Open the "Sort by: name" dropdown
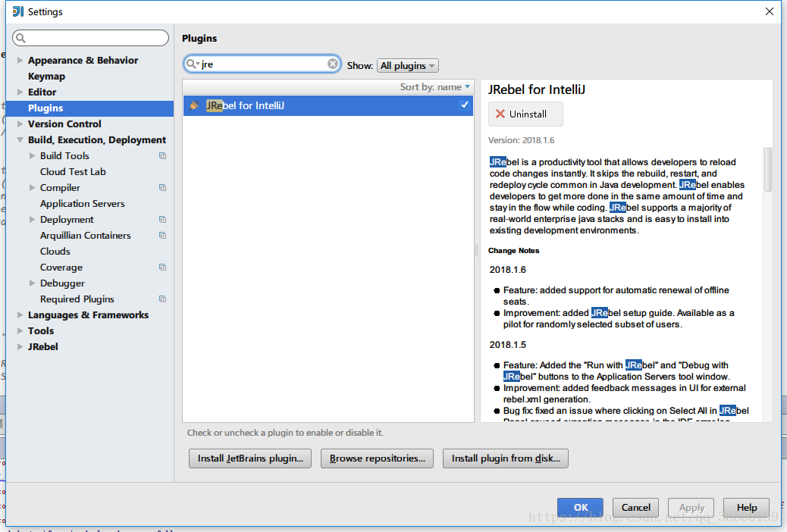This screenshot has height=532, width=787. [x=434, y=87]
